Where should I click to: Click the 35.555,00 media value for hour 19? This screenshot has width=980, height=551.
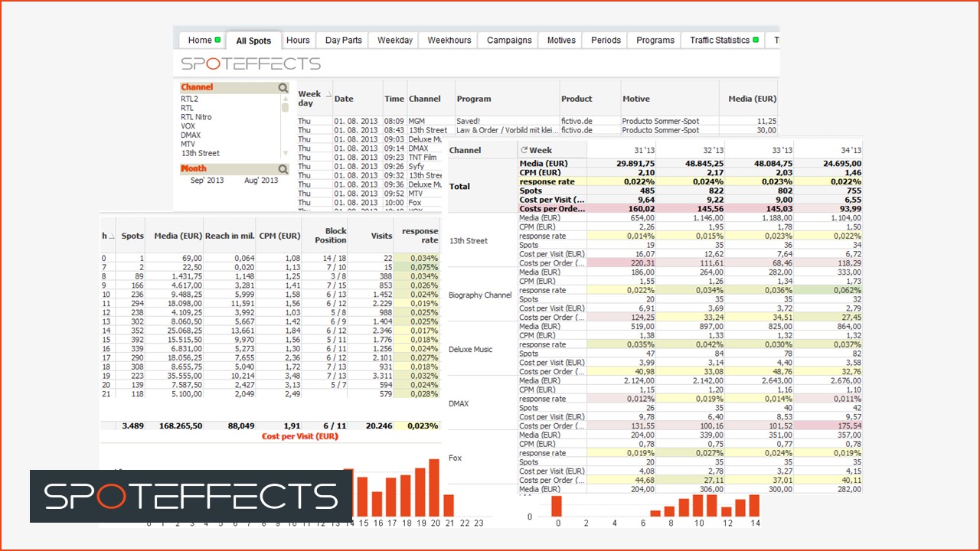tap(175, 376)
